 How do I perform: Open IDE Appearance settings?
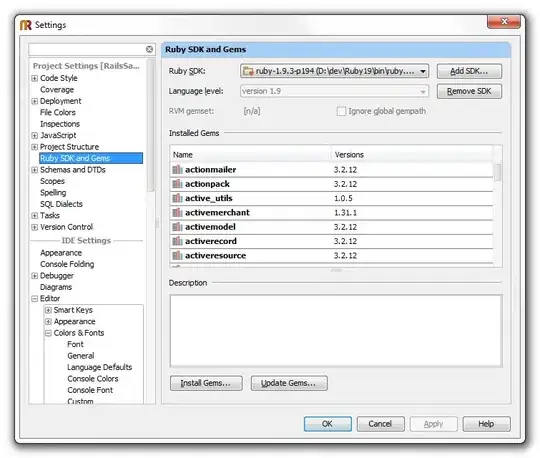pos(61,253)
